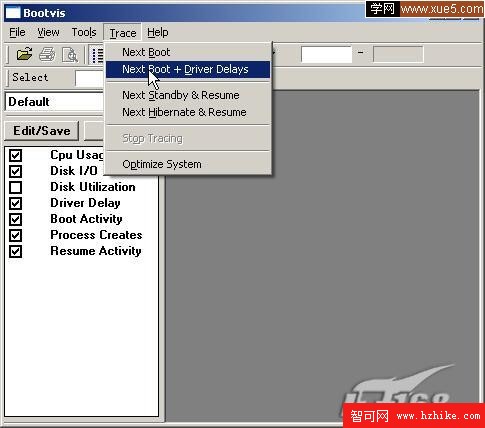This screenshot has height=428, width=485.
Task: Close the open Trace menu
Action: point(123,33)
